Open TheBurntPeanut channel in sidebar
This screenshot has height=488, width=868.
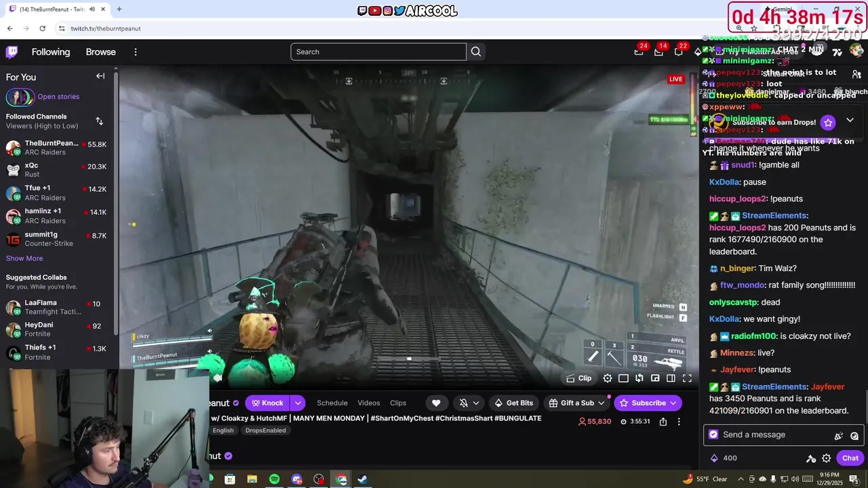tap(56, 148)
